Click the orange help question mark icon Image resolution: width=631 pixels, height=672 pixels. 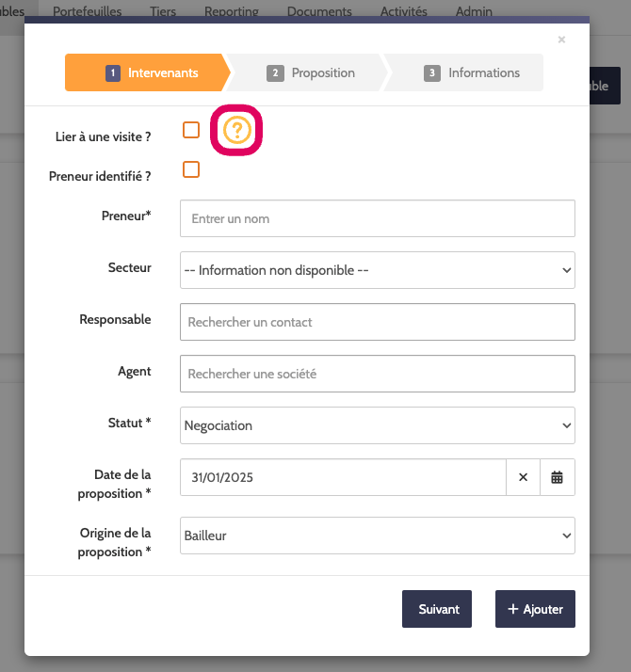236,130
